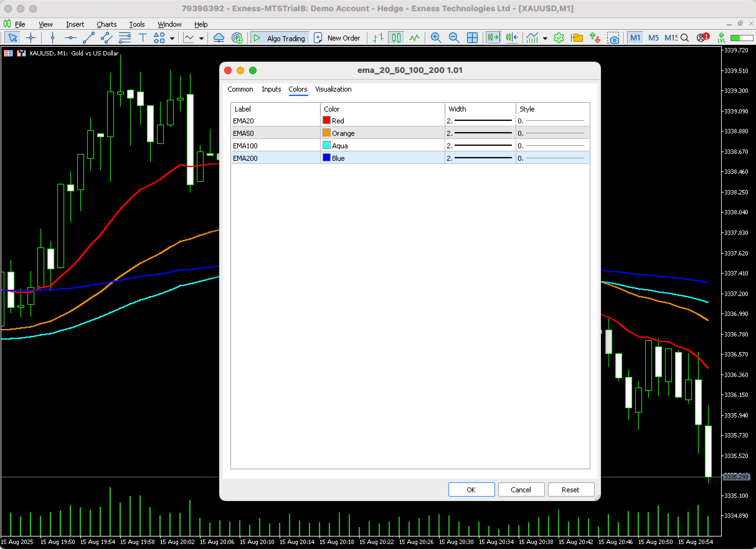Image resolution: width=756 pixels, height=549 pixels.
Task: Expand the indicators list dropdown arrow
Action: [201, 39]
